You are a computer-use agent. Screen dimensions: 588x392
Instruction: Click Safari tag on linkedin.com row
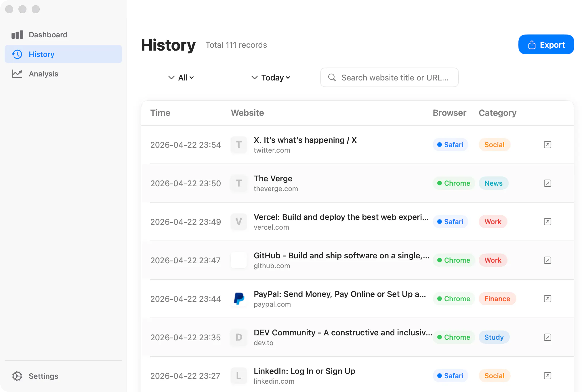pyautogui.click(x=450, y=376)
